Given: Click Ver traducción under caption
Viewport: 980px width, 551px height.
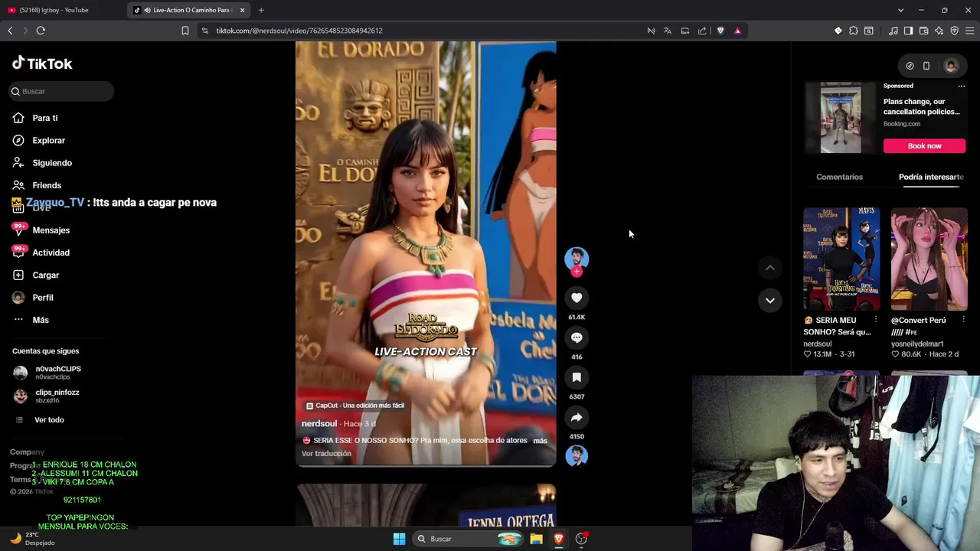Looking at the screenshot, I should click(x=326, y=453).
